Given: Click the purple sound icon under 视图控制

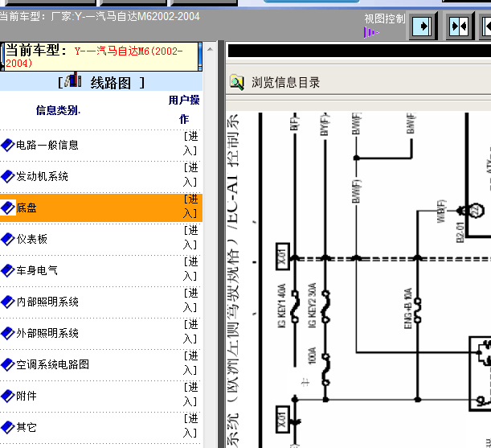Looking at the screenshot, I should [x=371, y=32].
